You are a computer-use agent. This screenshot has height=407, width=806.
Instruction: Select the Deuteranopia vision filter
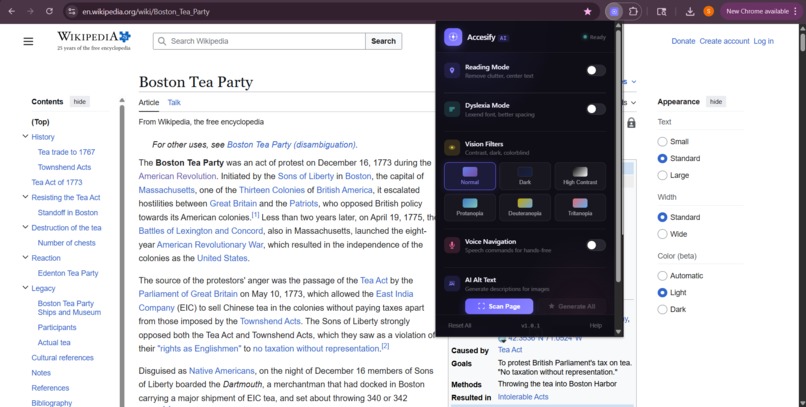click(525, 207)
